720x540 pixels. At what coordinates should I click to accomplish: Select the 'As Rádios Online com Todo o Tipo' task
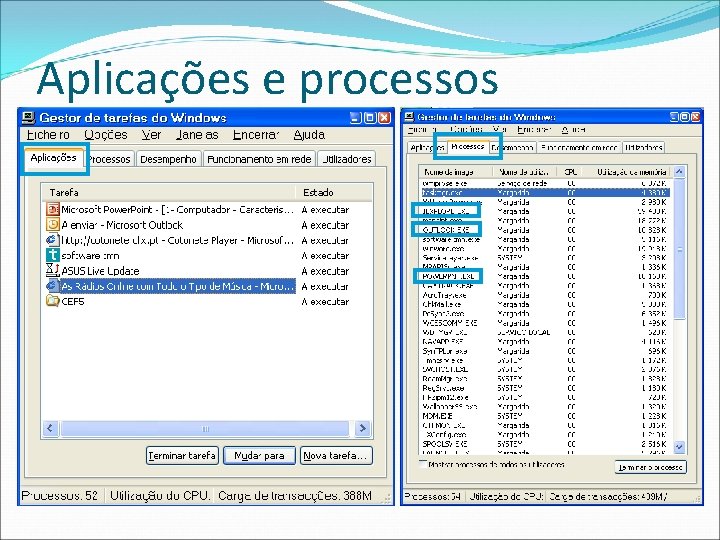click(177, 286)
